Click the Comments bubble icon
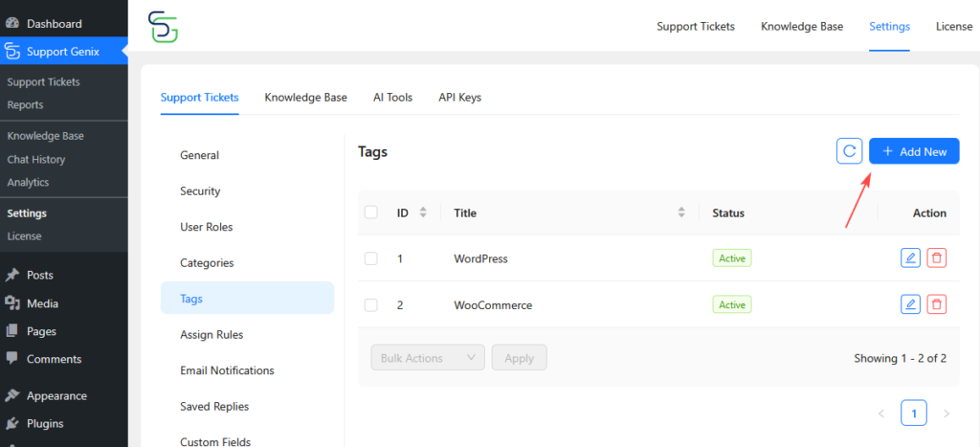Image resolution: width=980 pixels, height=447 pixels. coord(11,358)
